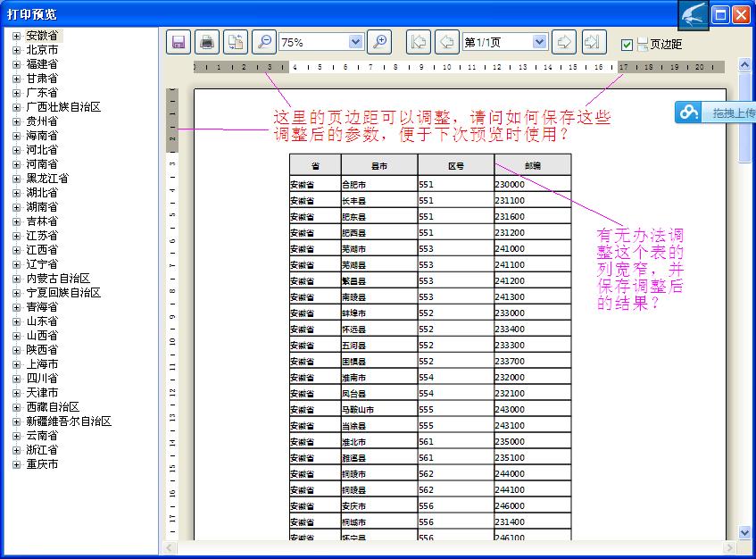Click the 邮编 column header in preview
Viewport: 756px width, 559px height.
[532, 165]
